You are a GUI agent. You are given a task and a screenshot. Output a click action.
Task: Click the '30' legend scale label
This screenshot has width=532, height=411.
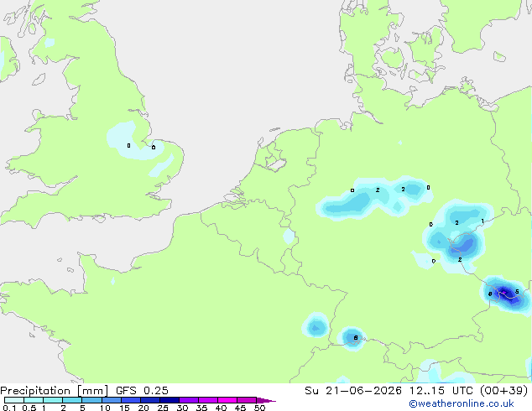click(x=182, y=408)
